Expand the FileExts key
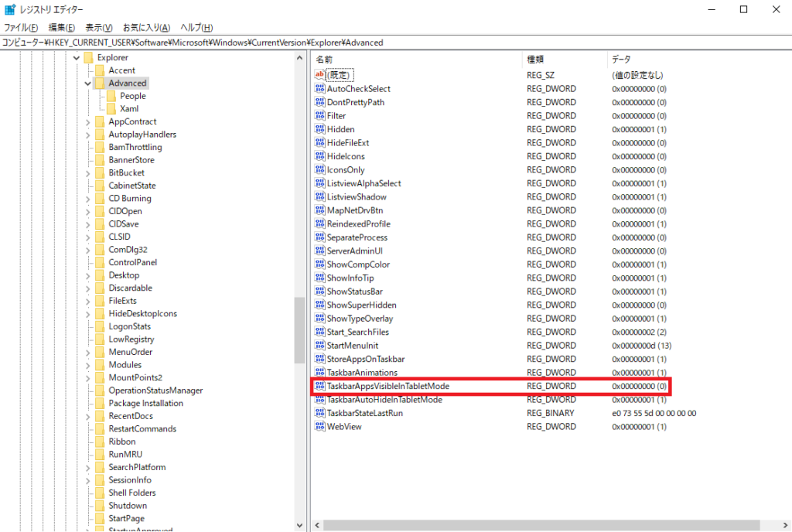Image resolution: width=792 pixels, height=532 pixels. pyautogui.click(x=87, y=301)
